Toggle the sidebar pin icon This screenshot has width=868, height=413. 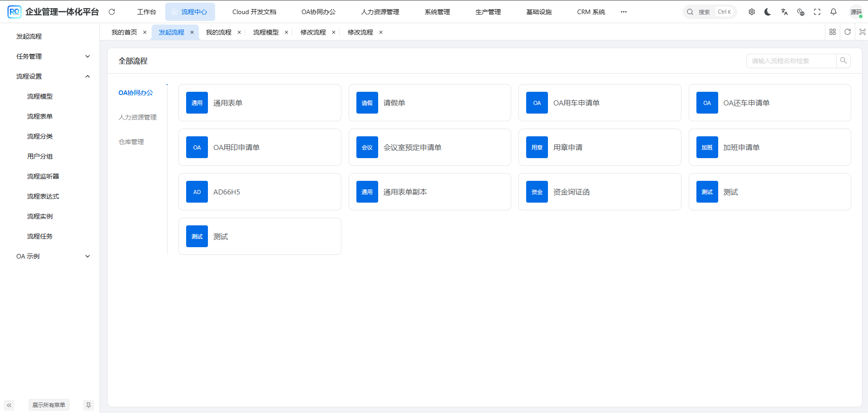tap(89, 405)
